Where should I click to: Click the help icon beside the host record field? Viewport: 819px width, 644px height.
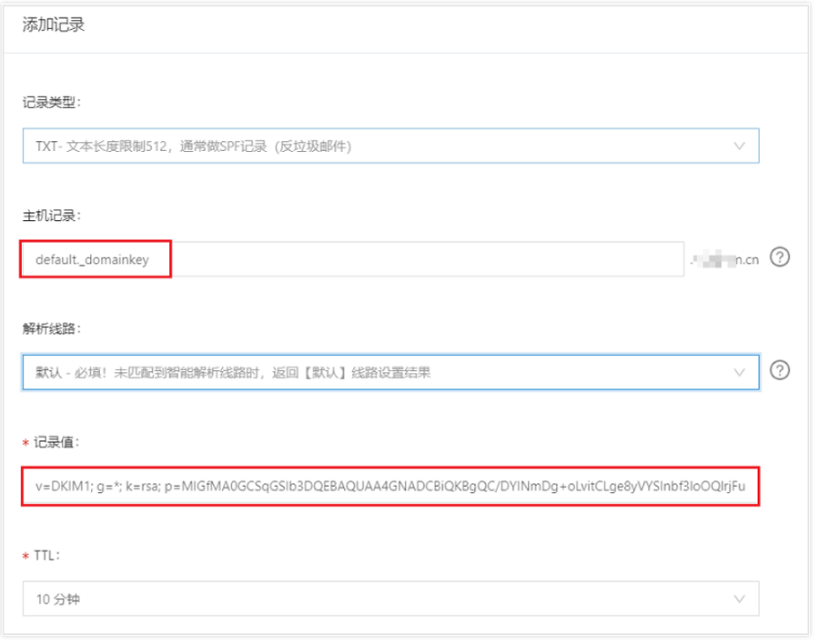point(779,257)
